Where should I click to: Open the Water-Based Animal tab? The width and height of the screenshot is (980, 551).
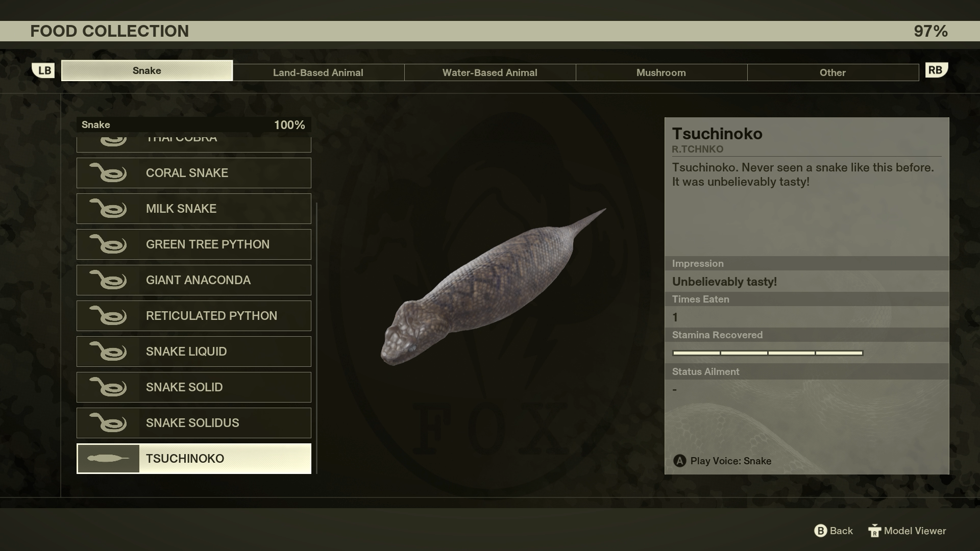(489, 72)
